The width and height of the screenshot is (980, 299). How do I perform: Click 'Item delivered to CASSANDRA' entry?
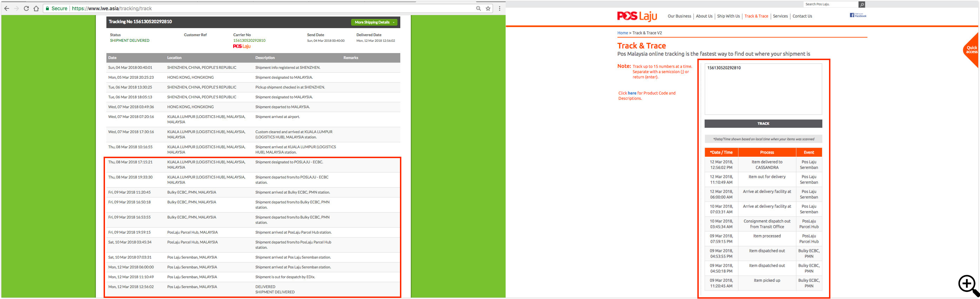point(767,164)
